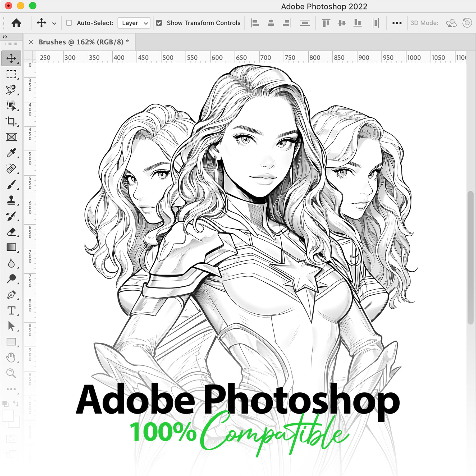Open more align and distribute options
476x476 pixels.
[x=397, y=23]
